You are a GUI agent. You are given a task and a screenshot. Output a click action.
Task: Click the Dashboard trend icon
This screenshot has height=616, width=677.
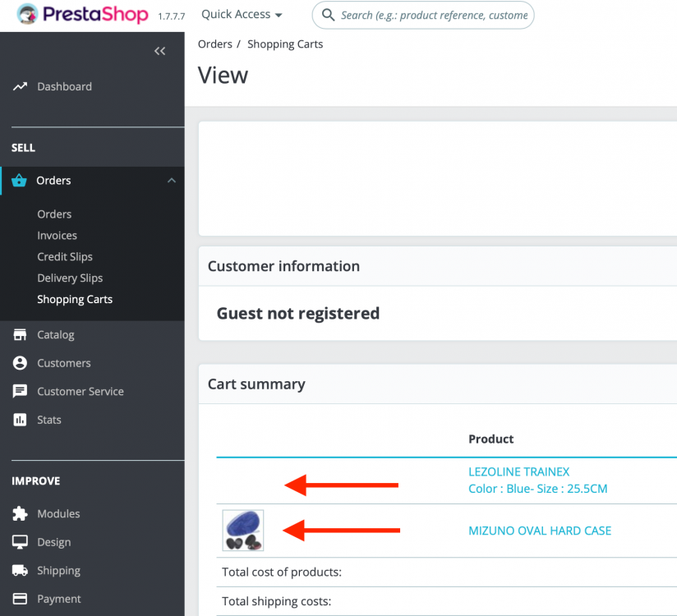[x=20, y=86]
